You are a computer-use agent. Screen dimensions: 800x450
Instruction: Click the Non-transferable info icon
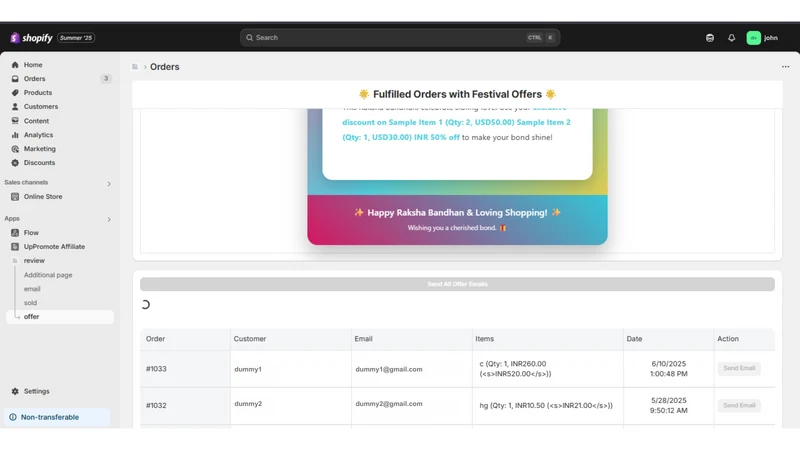click(x=13, y=417)
